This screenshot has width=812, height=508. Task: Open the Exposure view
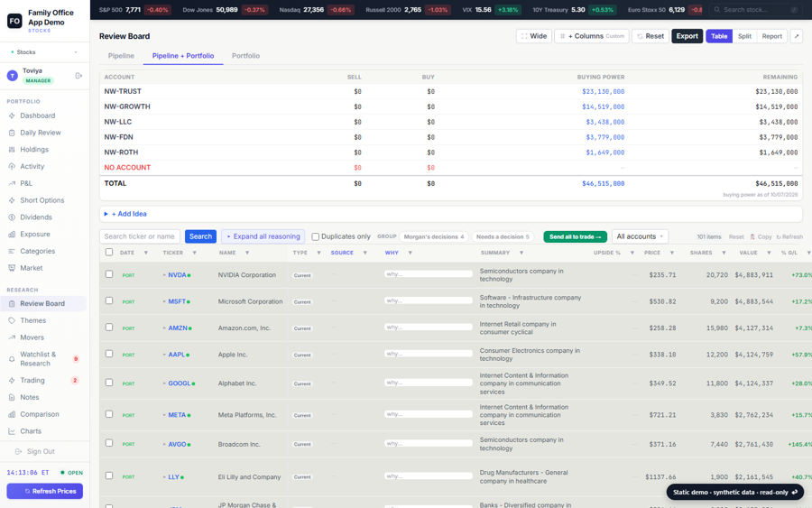coord(34,234)
